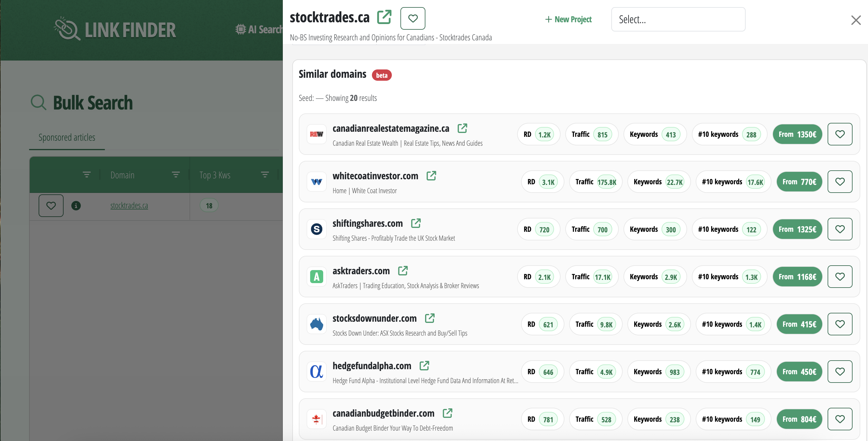Click the shiftingshares.com S favicon
The image size is (868, 441).
pos(316,229)
